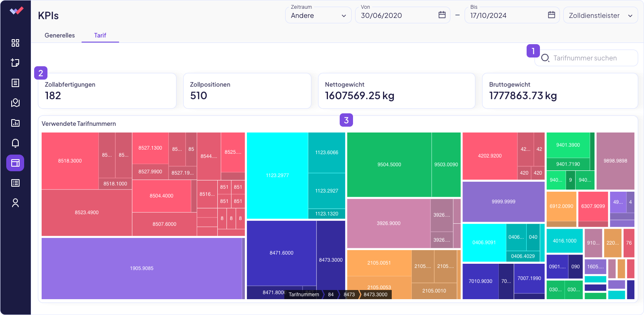Open the folder chart reports icon

[15, 123]
